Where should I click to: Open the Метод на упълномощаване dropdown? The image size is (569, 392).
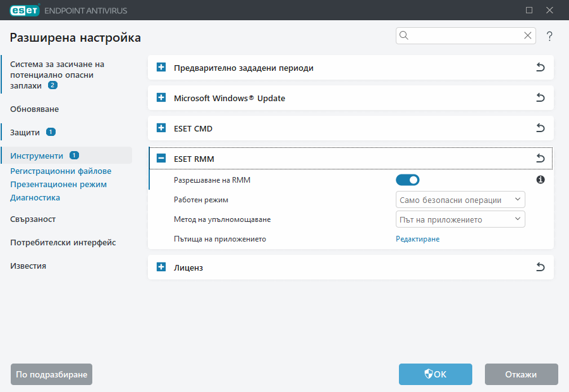[460, 219]
